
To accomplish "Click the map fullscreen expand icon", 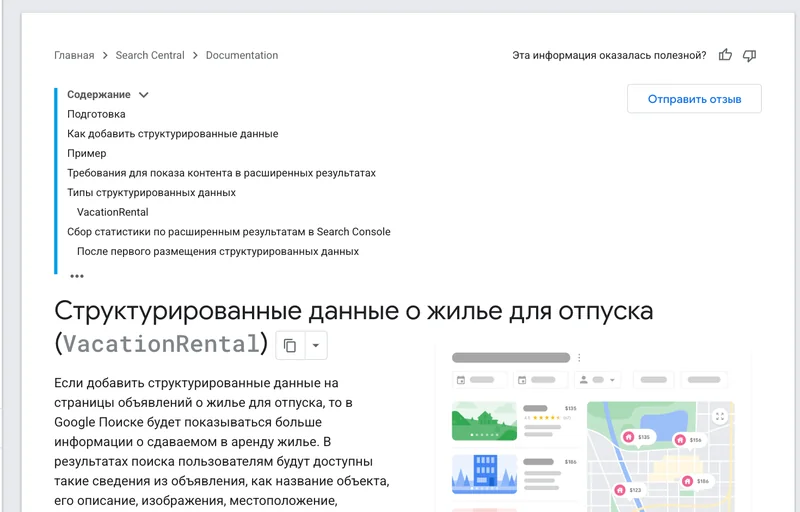I will 720,416.
